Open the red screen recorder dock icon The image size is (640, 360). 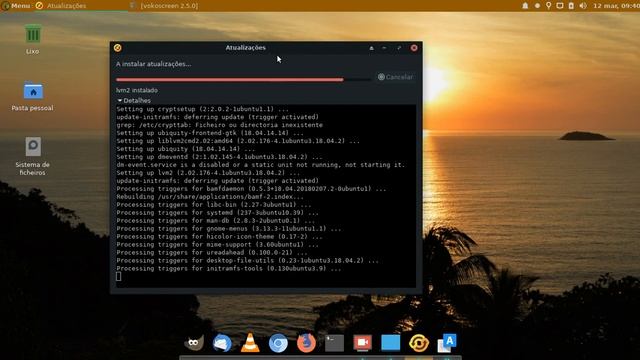click(x=362, y=343)
